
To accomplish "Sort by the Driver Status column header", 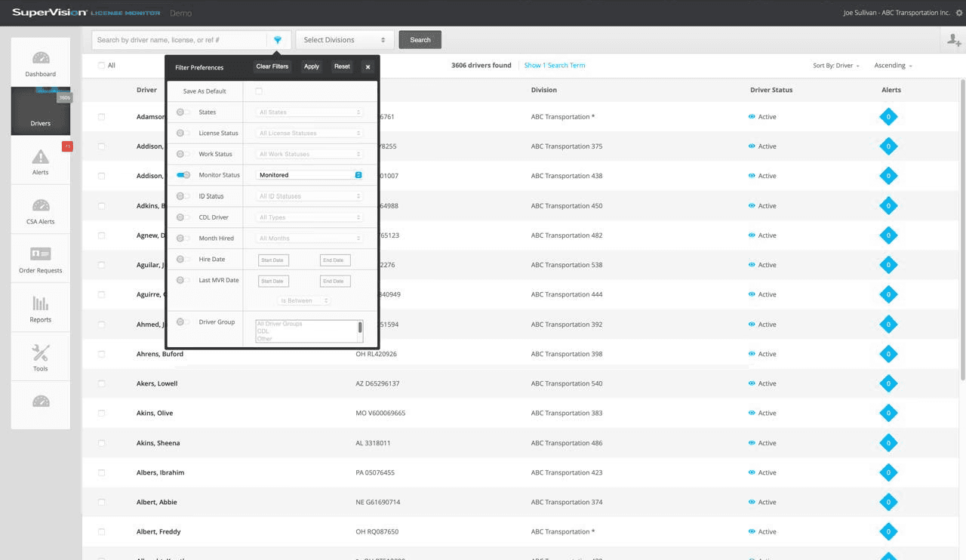I will (x=771, y=90).
